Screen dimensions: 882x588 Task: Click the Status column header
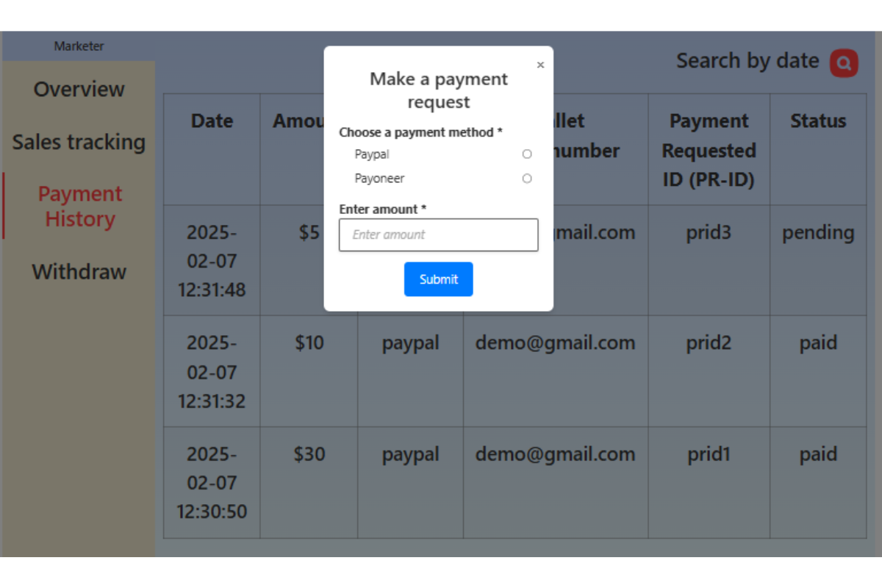[x=818, y=121]
